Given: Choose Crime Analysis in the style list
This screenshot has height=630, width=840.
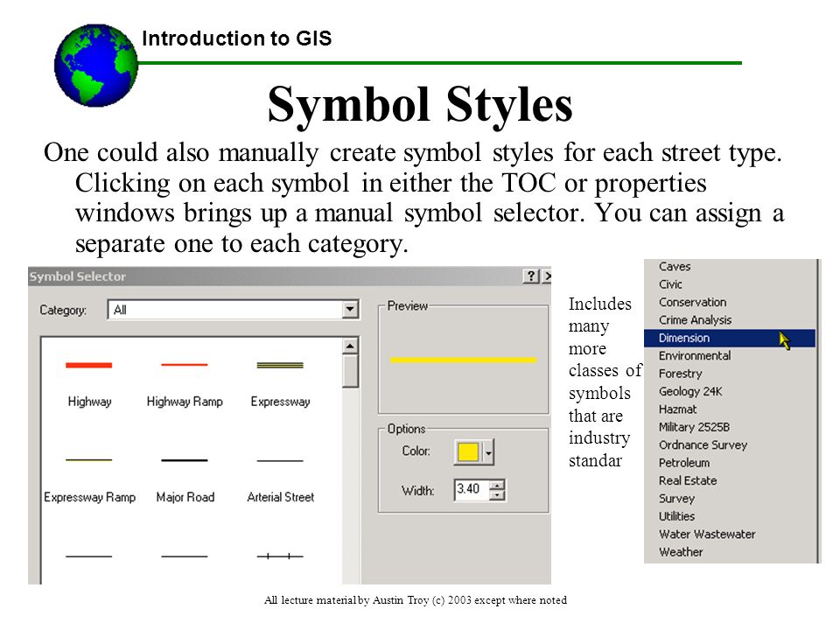Looking at the screenshot, I should pos(695,320).
